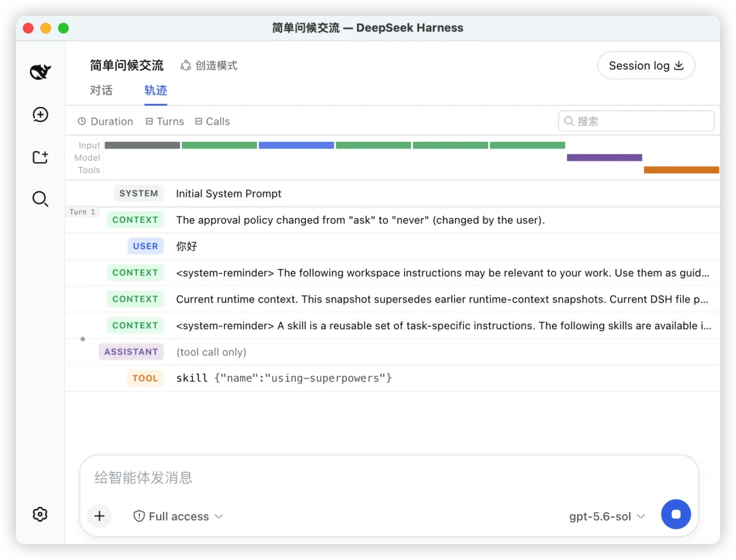Open gpt-5.6-sol model dropdown

point(607,516)
